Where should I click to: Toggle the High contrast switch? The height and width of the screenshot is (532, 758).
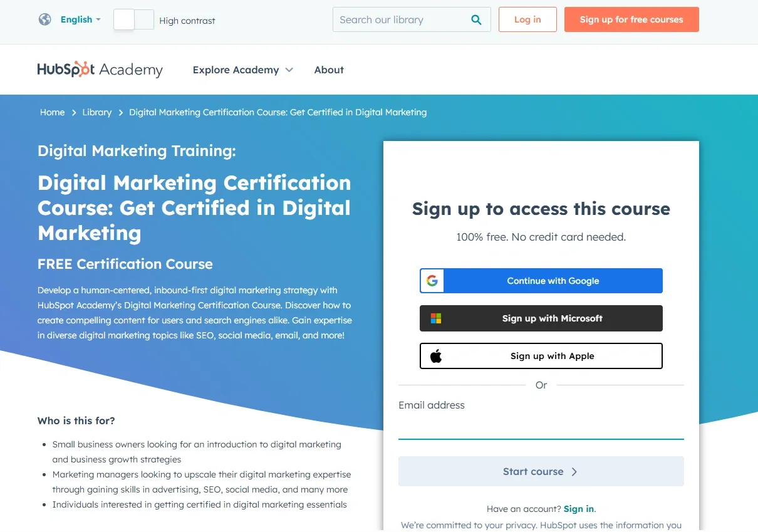pos(133,19)
